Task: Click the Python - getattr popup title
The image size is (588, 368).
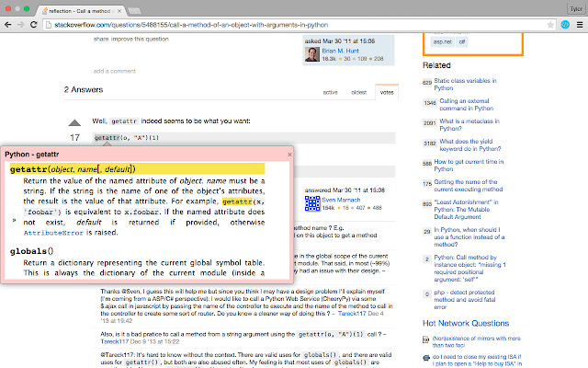Action: pyautogui.click(x=32, y=155)
